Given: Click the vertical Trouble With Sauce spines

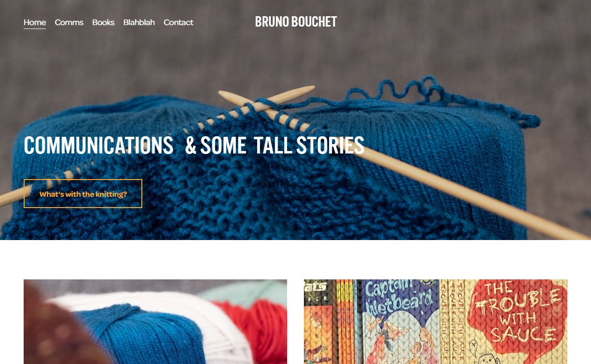Looking at the screenshot, I should tap(452, 322).
